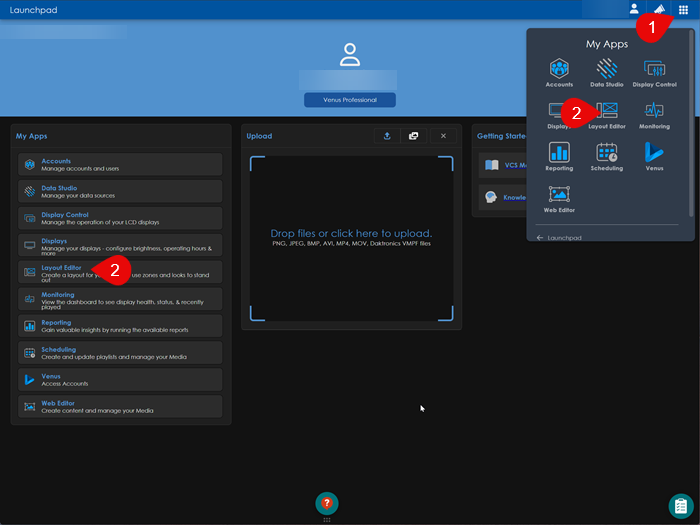Click the drop files upload area

click(x=351, y=238)
